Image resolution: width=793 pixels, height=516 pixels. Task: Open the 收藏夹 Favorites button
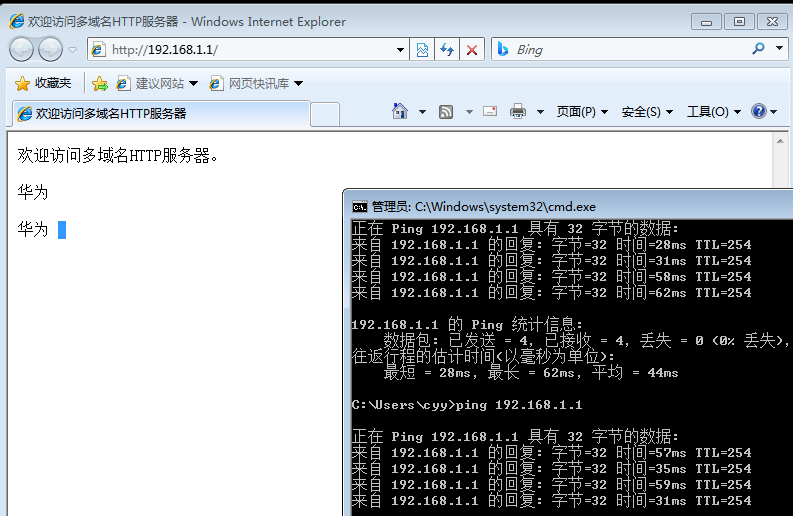pos(43,83)
